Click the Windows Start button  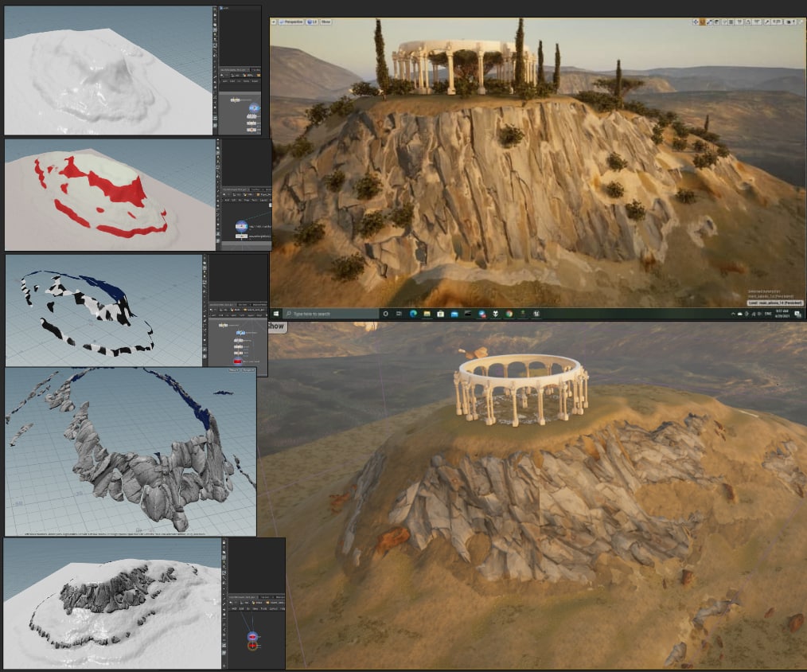click(276, 314)
